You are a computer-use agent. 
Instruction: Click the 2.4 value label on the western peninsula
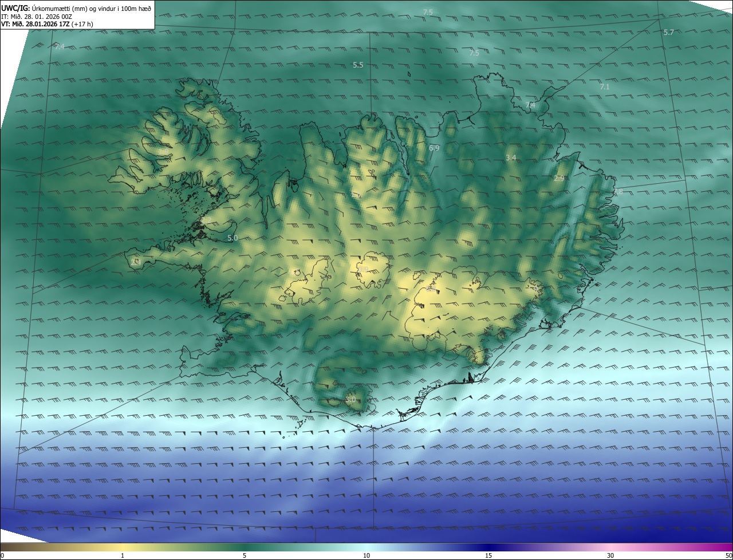click(x=135, y=262)
